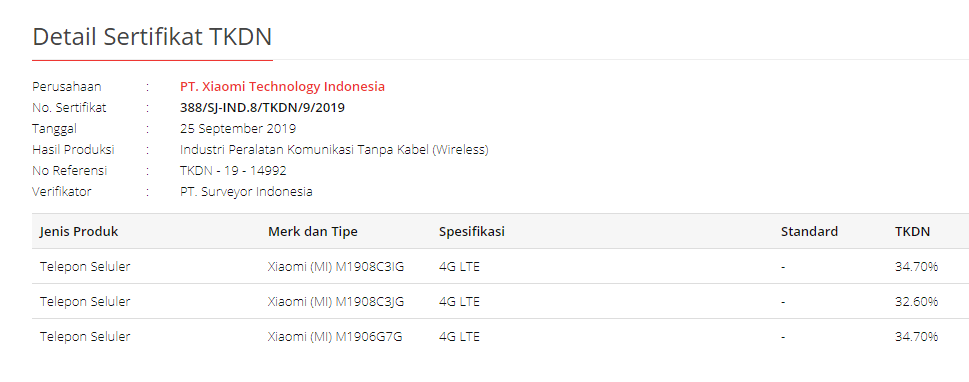This screenshot has width=969, height=382.
Task: Select the Xiaomi (MI) M1906G7G row
Action: coord(501,337)
